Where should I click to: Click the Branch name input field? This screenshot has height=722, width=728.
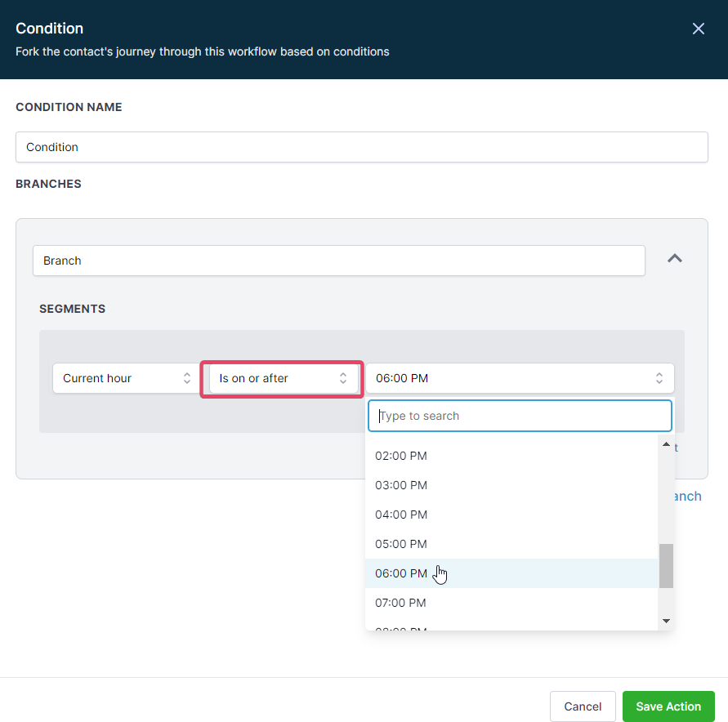tap(338, 261)
